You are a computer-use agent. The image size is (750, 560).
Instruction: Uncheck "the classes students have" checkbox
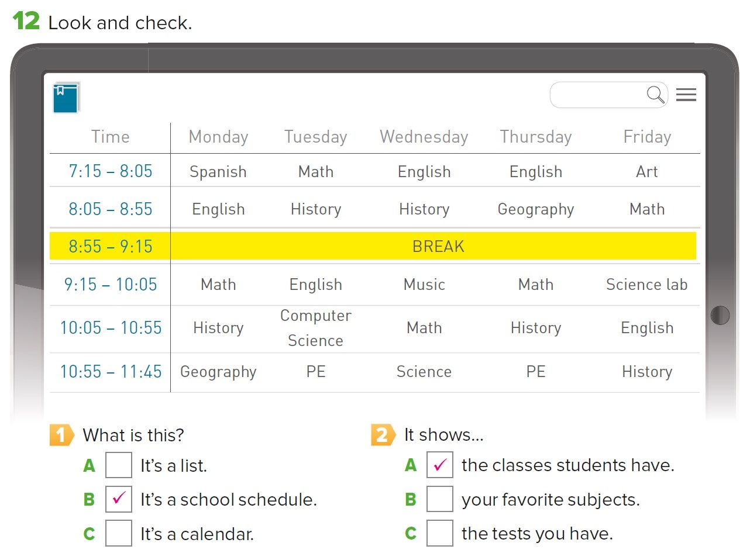pos(439,465)
